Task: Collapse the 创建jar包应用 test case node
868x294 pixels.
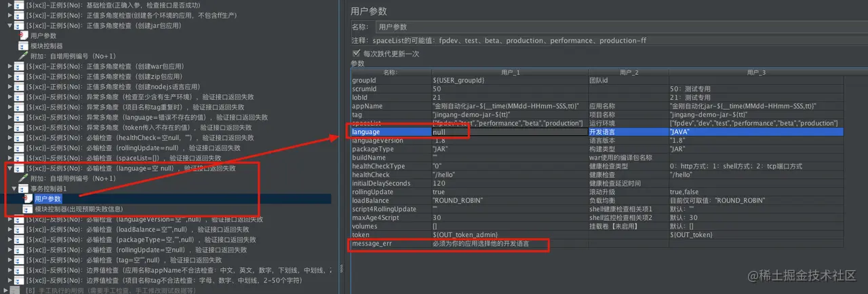Action: tap(9, 25)
